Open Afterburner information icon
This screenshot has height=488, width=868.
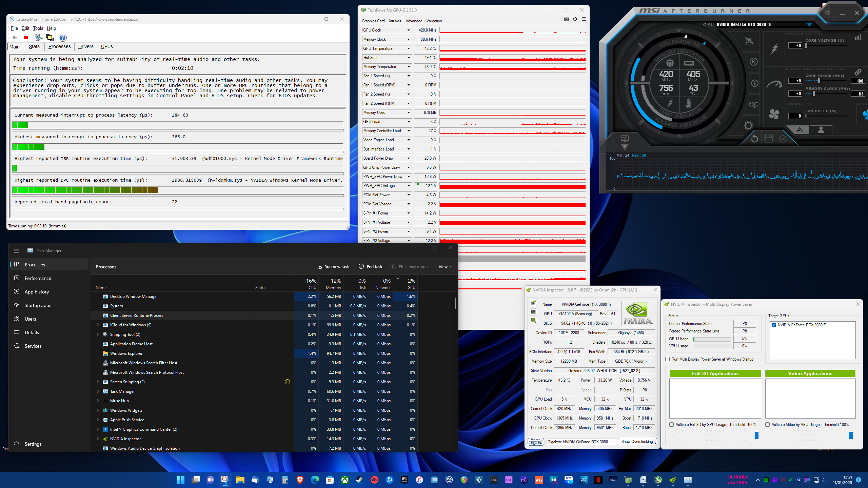755,83
